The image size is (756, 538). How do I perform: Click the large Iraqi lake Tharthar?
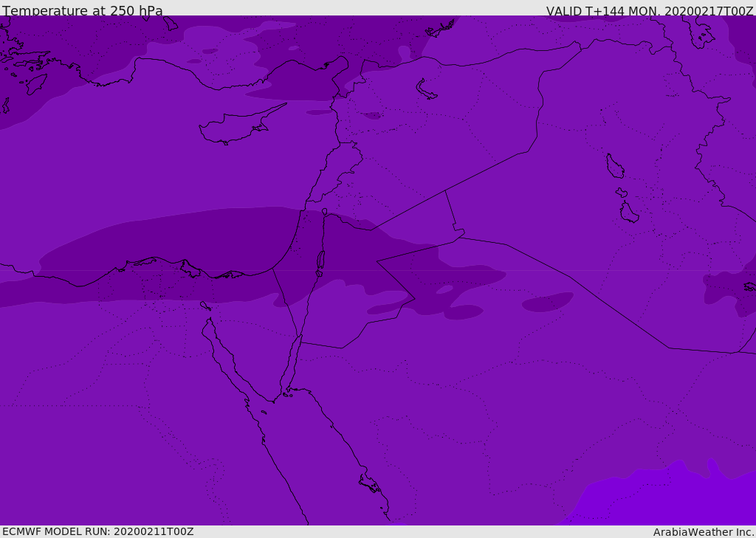pyautogui.click(x=614, y=166)
